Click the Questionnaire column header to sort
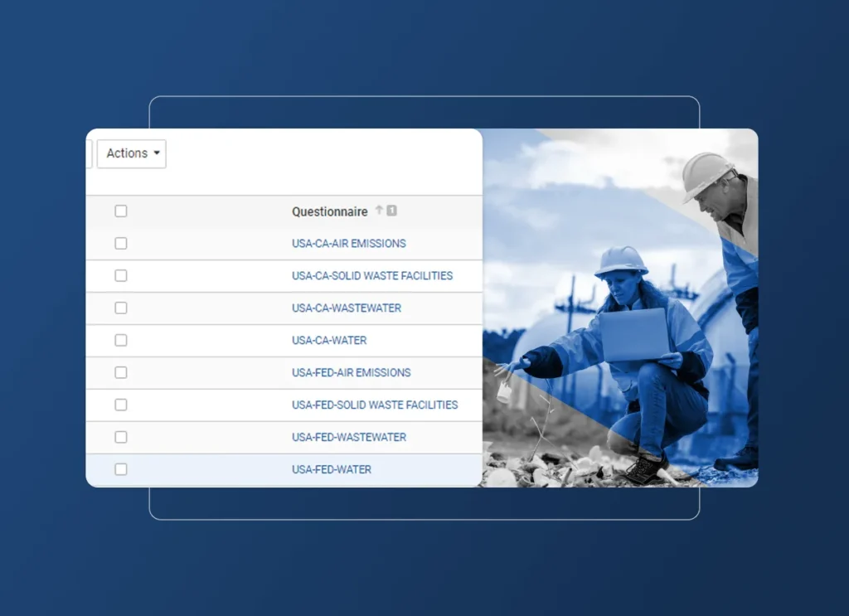849x616 pixels. pyautogui.click(x=328, y=211)
